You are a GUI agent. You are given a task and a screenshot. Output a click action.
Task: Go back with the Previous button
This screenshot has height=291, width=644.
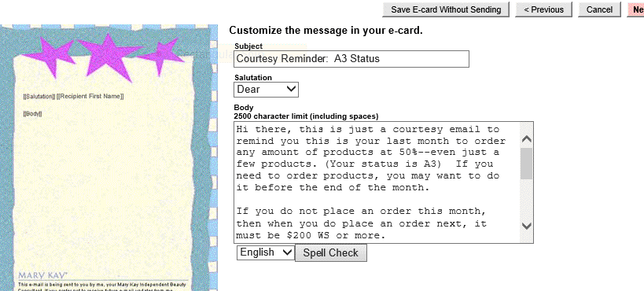coord(544,9)
